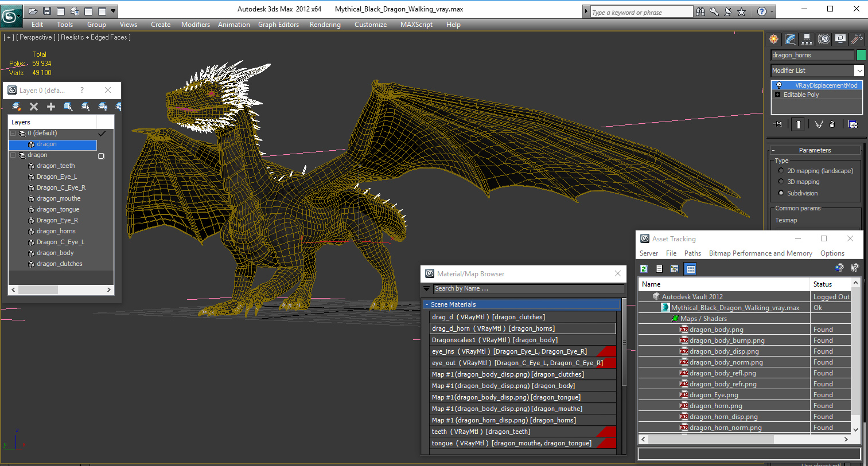The image size is (868, 466).
Task: Toggle the dragon layer current-layer box
Action: (102, 156)
